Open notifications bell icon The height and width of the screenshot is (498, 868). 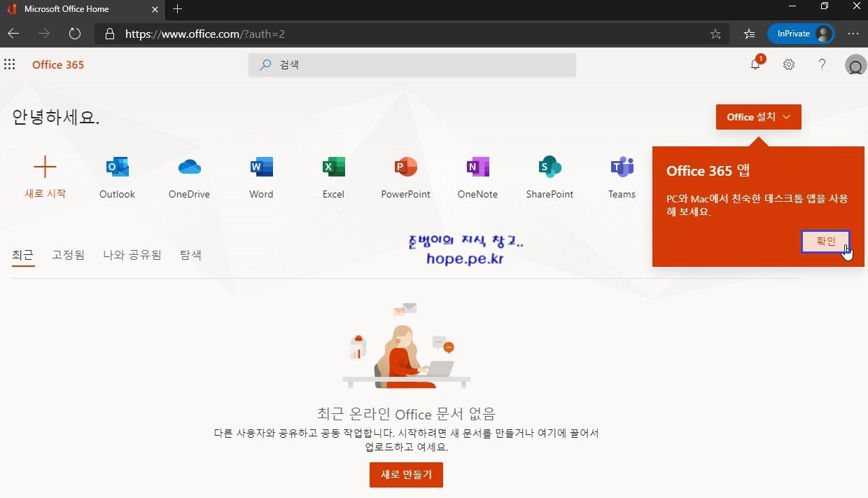[755, 64]
